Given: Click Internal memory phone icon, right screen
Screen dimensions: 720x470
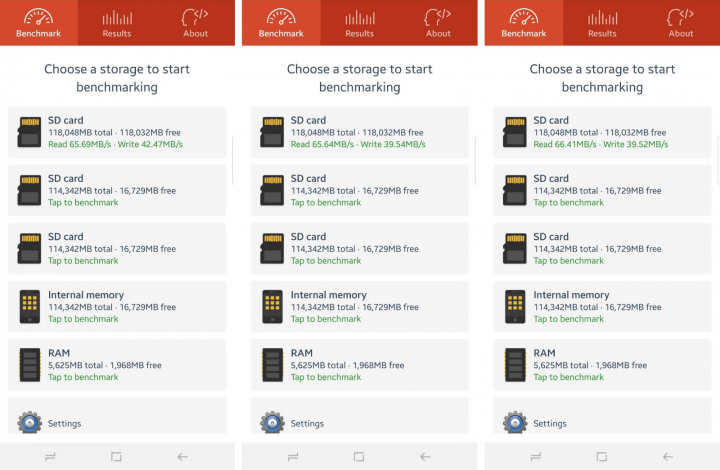Looking at the screenshot, I should click(515, 307).
